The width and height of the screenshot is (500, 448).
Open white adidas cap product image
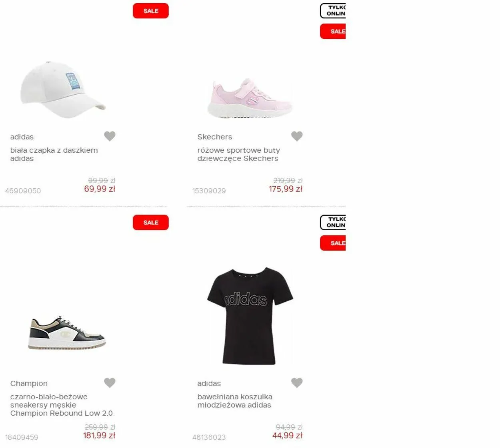click(63, 90)
